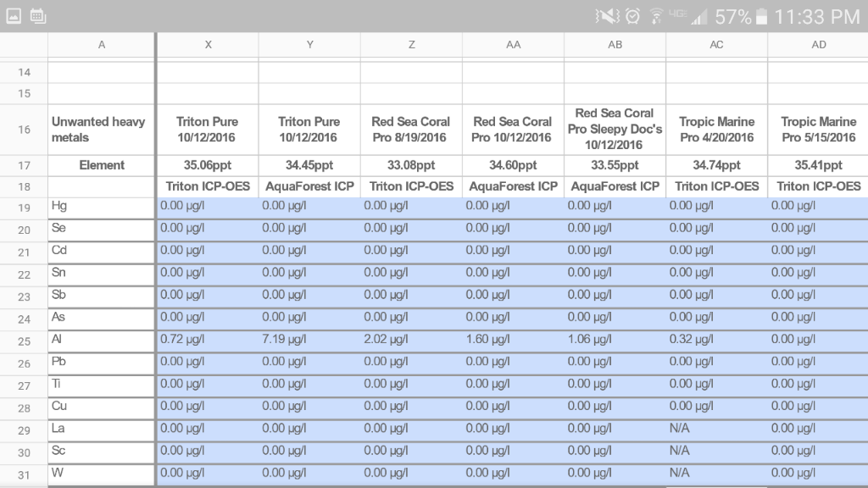Screen dimensions: 868x488
Task: Tap the image notification icon in status bar
Action: click(14, 16)
